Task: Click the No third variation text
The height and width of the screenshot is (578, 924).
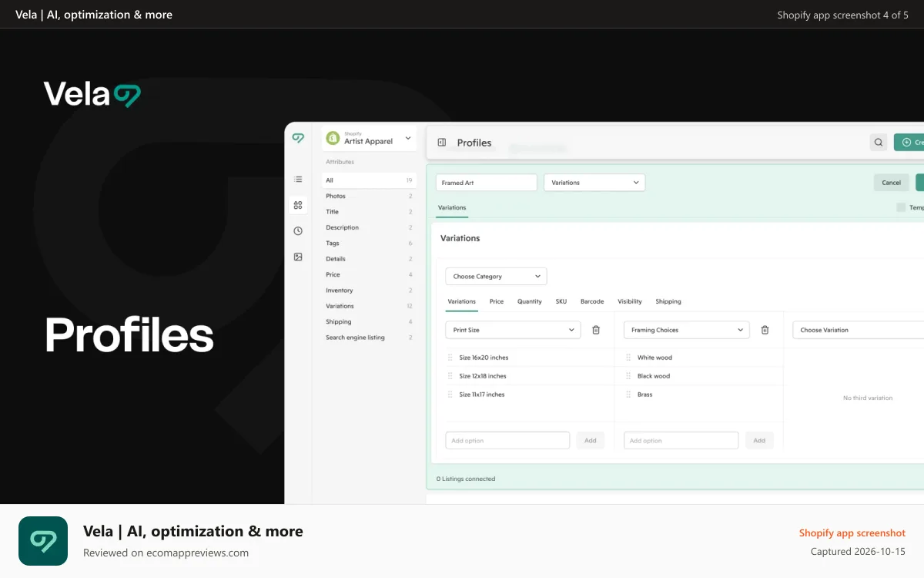Action: [x=868, y=398]
